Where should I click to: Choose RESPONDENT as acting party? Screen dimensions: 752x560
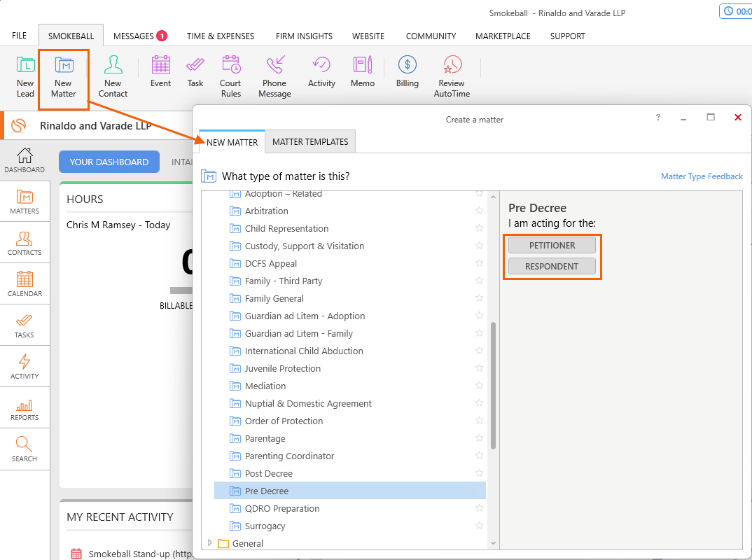(x=552, y=266)
